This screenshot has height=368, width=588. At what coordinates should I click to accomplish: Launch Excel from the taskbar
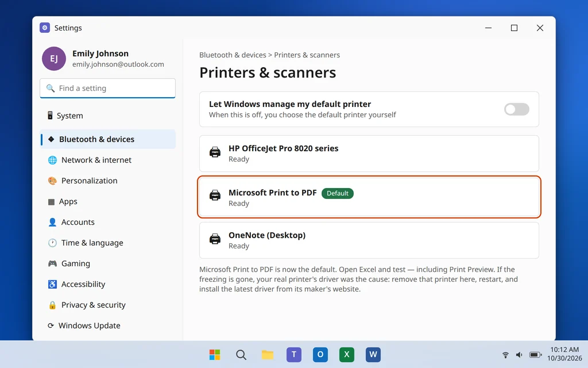347,354
